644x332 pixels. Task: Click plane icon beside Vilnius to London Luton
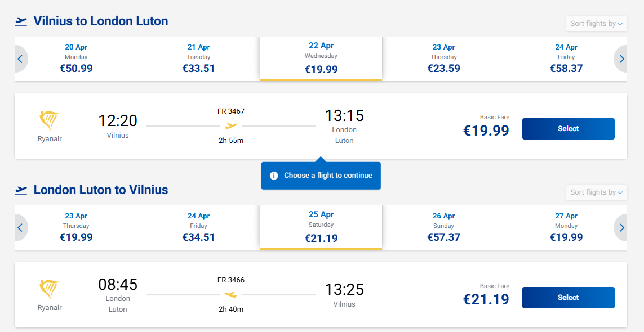click(21, 21)
